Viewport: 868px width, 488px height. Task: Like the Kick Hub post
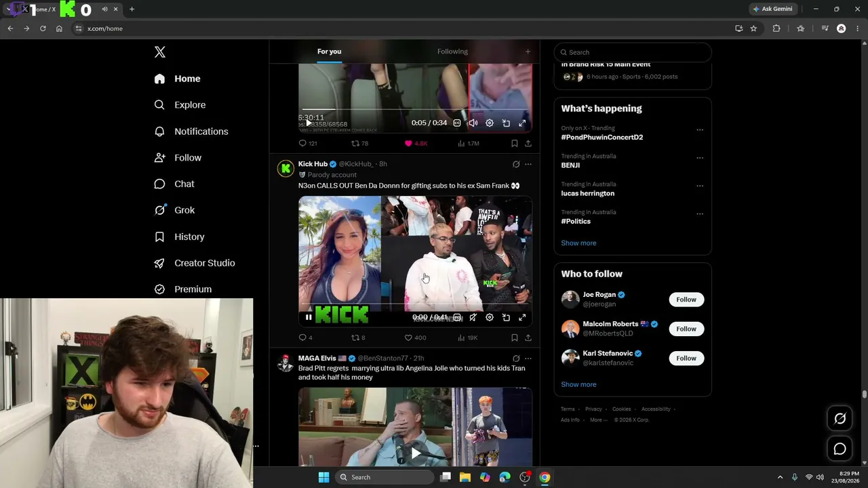point(415,338)
